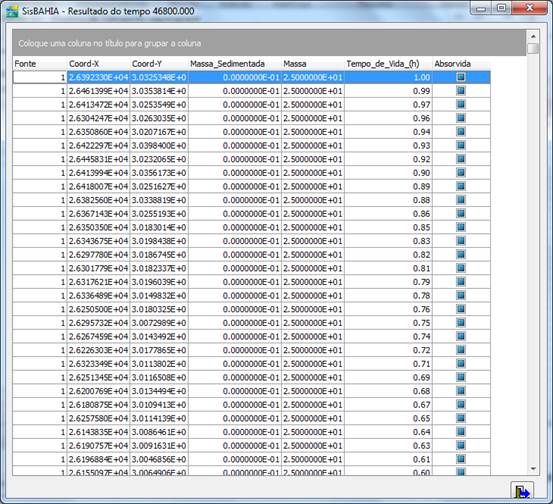
Task: Select Tempo_de_Vida cell 0.67
Action: point(388,405)
